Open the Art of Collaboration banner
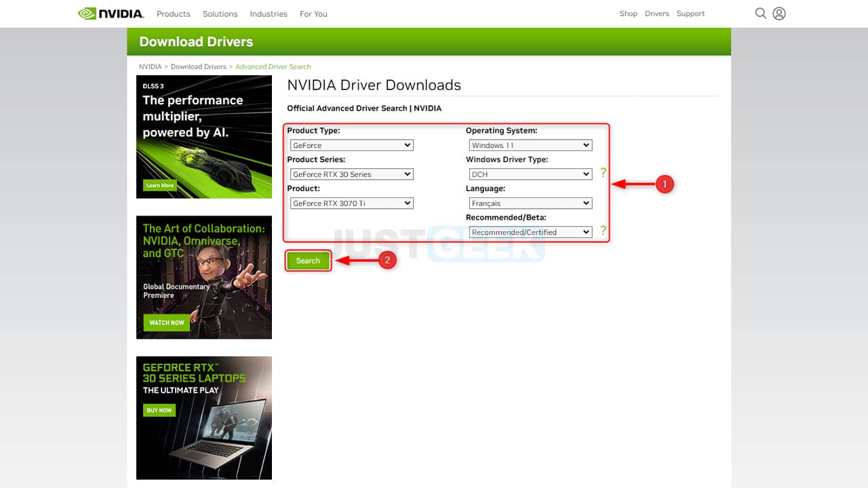The image size is (868, 488). coord(204,277)
